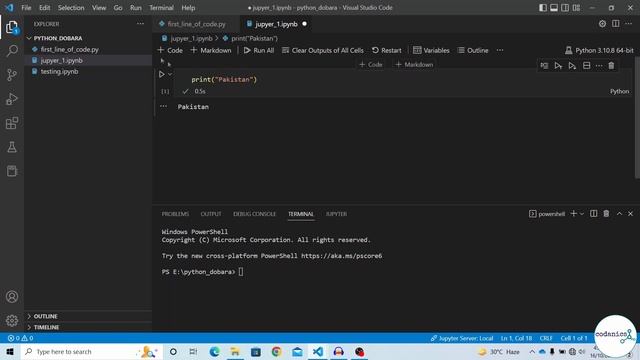This screenshot has height=360, width=640.
Task: Toggle the primary side bar layout icon
Action: pos(542,8)
